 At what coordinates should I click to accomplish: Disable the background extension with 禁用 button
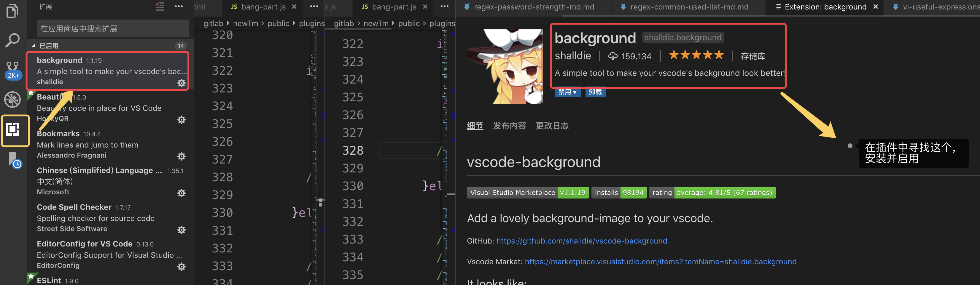pos(564,92)
